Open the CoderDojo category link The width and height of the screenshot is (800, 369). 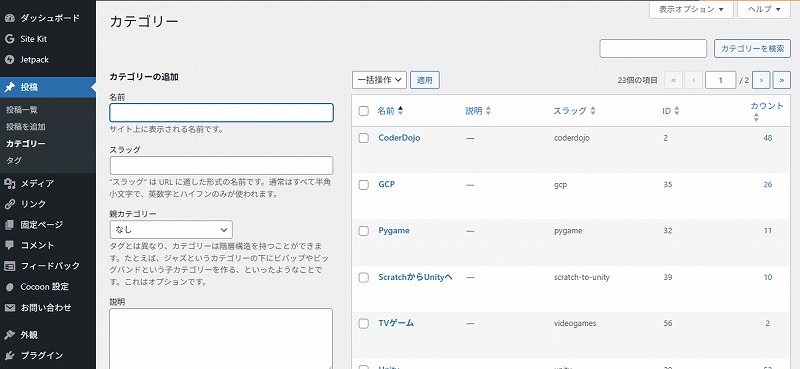coord(399,138)
